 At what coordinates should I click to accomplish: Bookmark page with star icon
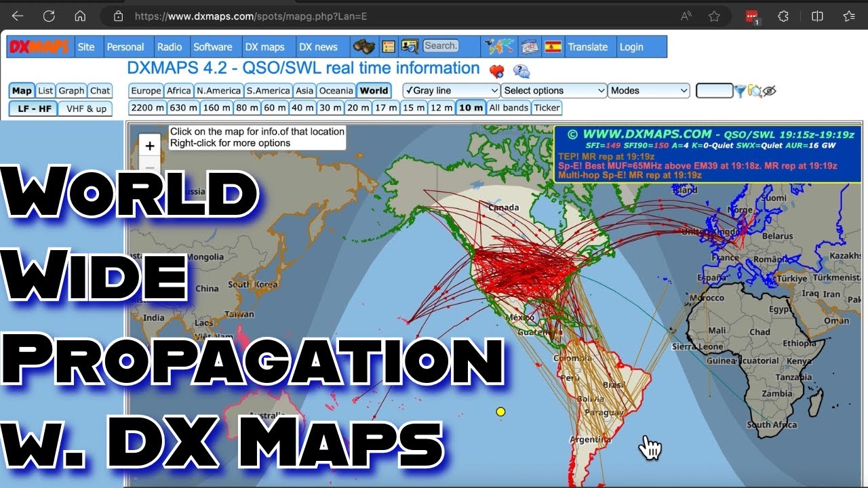coord(714,16)
